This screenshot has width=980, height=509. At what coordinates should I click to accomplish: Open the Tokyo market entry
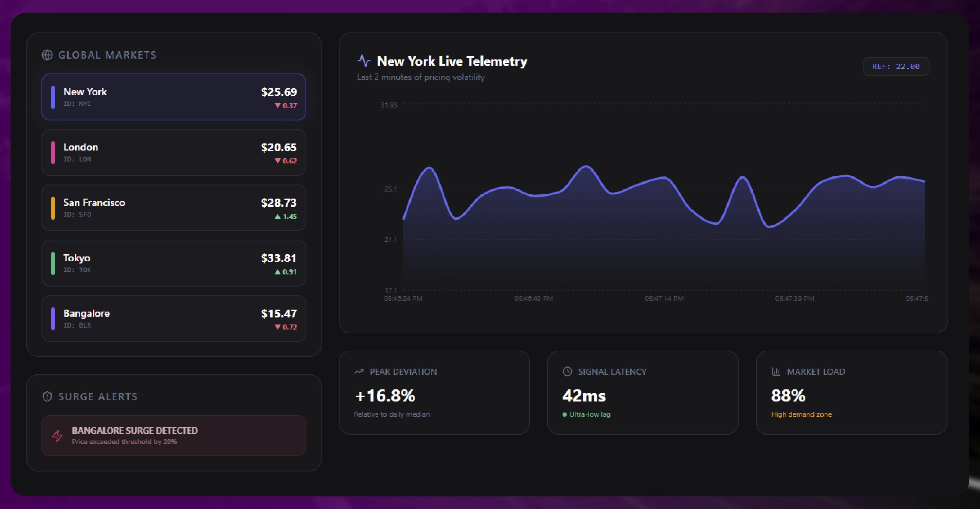174,263
